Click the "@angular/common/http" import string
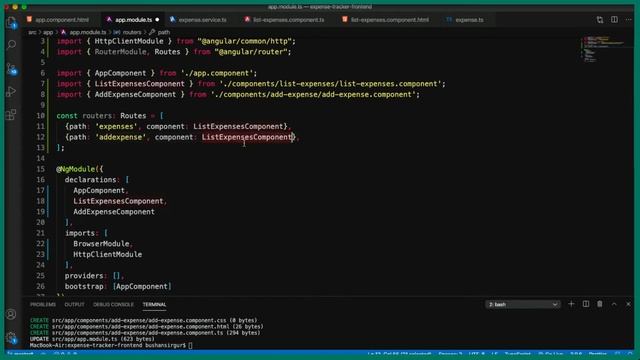 [x=245, y=41]
